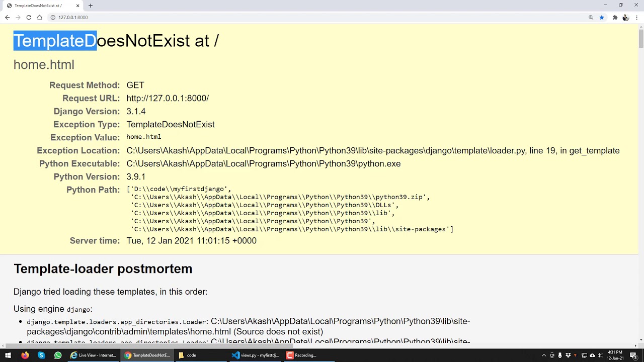644x362 pixels.
Task: Click the blue bookmark star icon
Action: click(x=602, y=18)
